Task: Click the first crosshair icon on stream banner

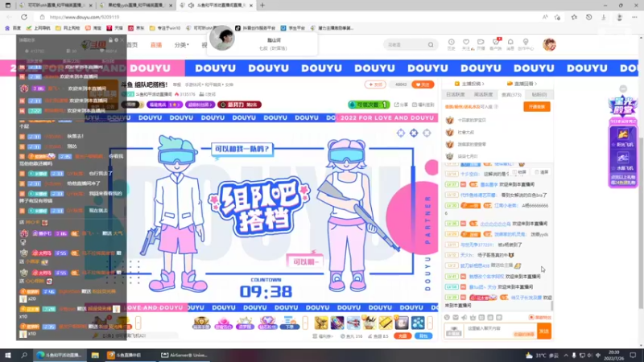Action: (400, 133)
